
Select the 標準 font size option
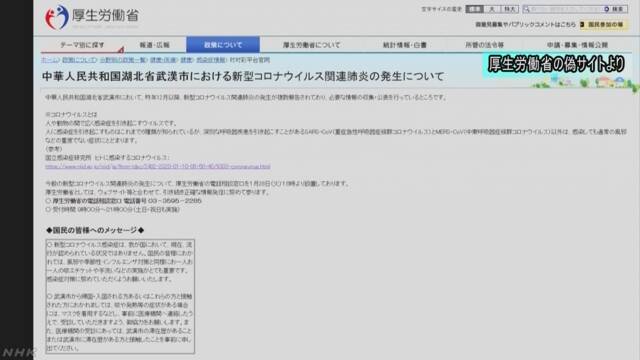(x=474, y=9)
